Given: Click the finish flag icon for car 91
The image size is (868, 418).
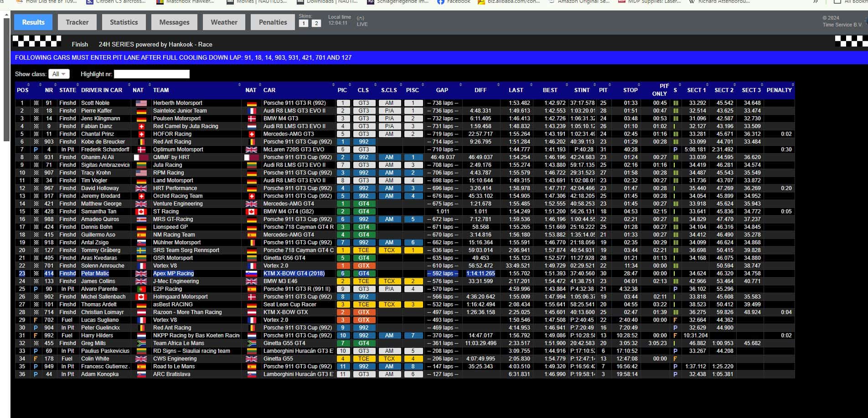Looking at the screenshot, I should [x=36, y=103].
